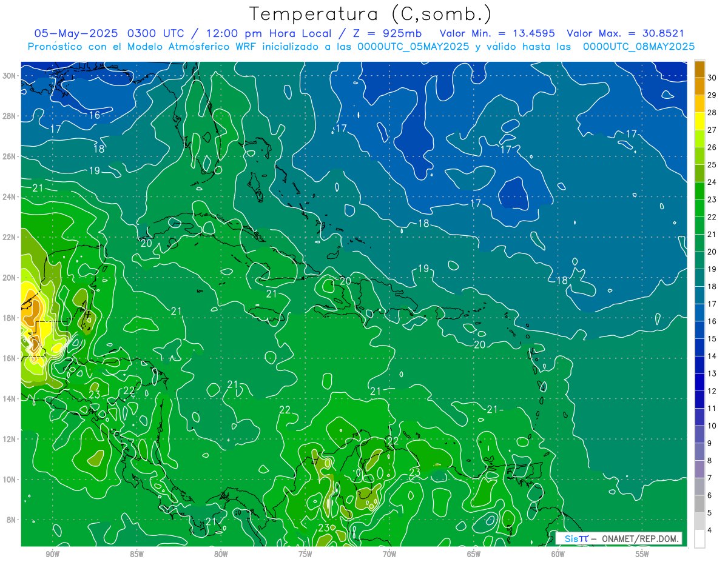
Task: Click the '30N' latitude axis label
Action: [10, 76]
